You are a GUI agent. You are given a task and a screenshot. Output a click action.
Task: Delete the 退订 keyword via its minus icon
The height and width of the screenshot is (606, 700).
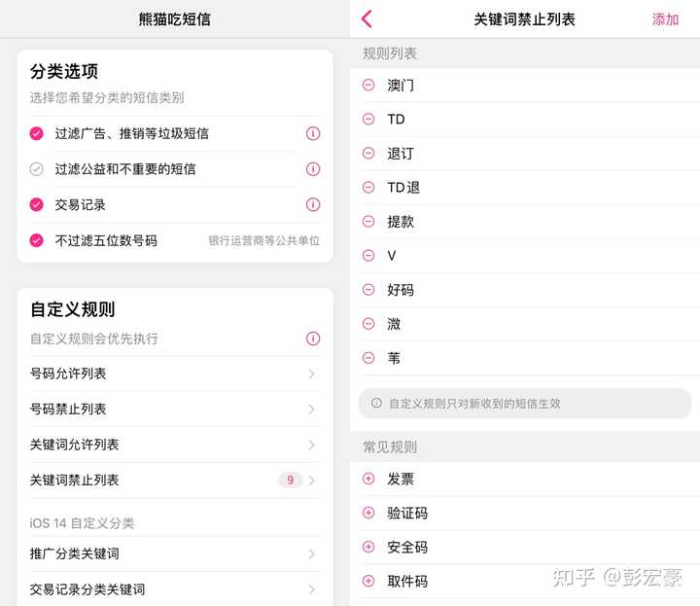368,154
